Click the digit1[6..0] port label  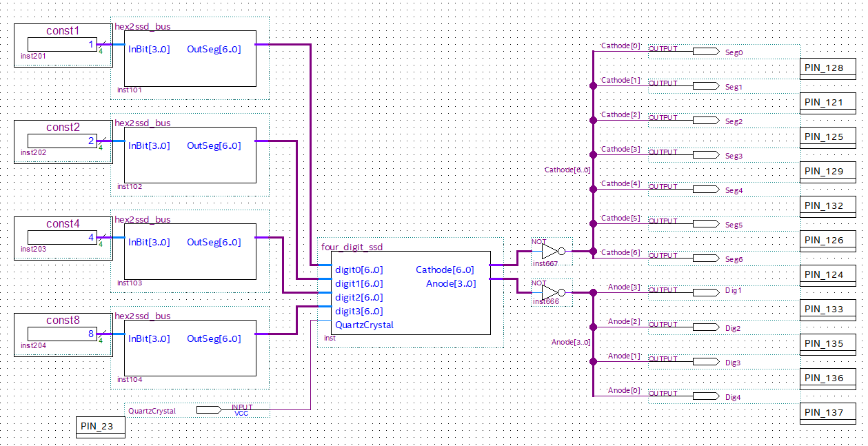point(359,283)
